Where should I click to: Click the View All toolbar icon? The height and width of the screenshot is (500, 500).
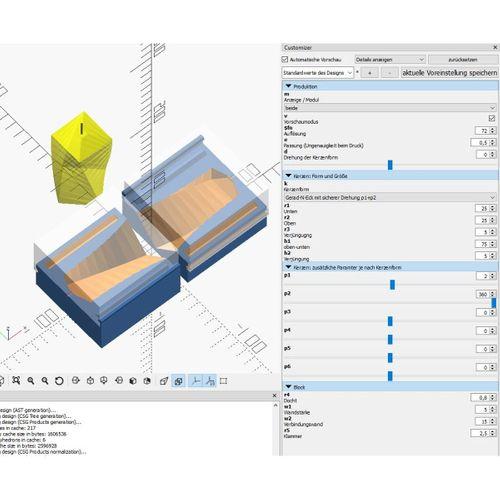(x=16, y=380)
